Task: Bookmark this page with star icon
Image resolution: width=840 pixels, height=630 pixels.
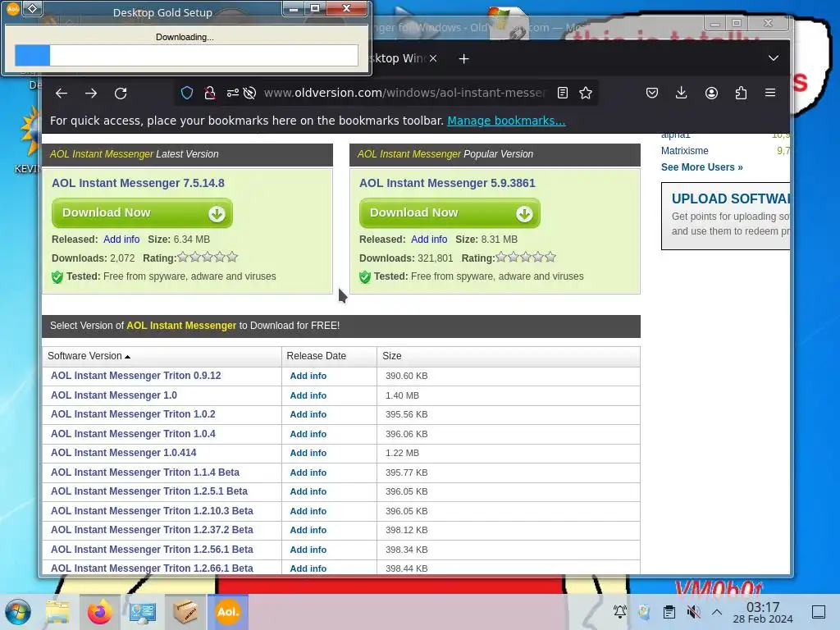Action: 586,94
